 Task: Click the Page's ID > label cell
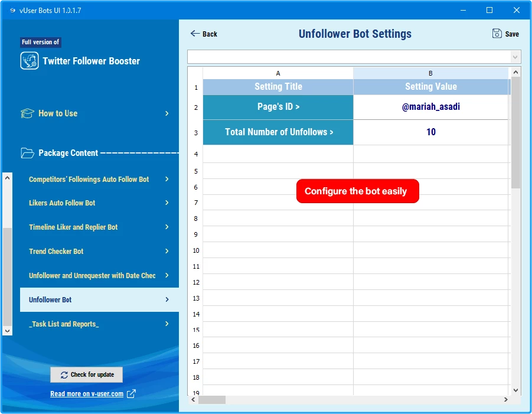click(x=278, y=107)
